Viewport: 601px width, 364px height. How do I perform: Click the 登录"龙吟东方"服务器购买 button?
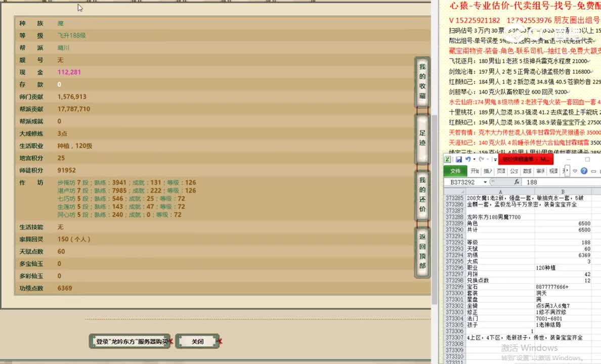(132, 341)
